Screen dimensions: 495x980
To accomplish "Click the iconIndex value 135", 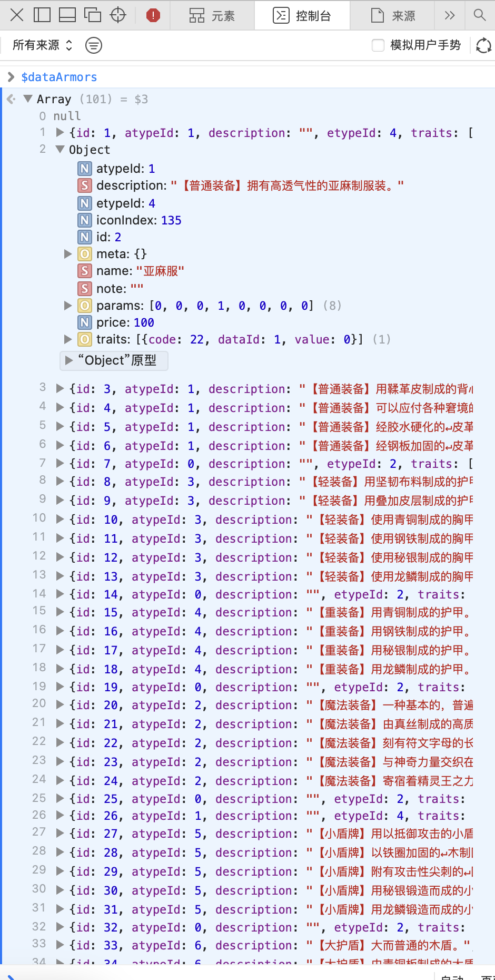I will click(171, 220).
